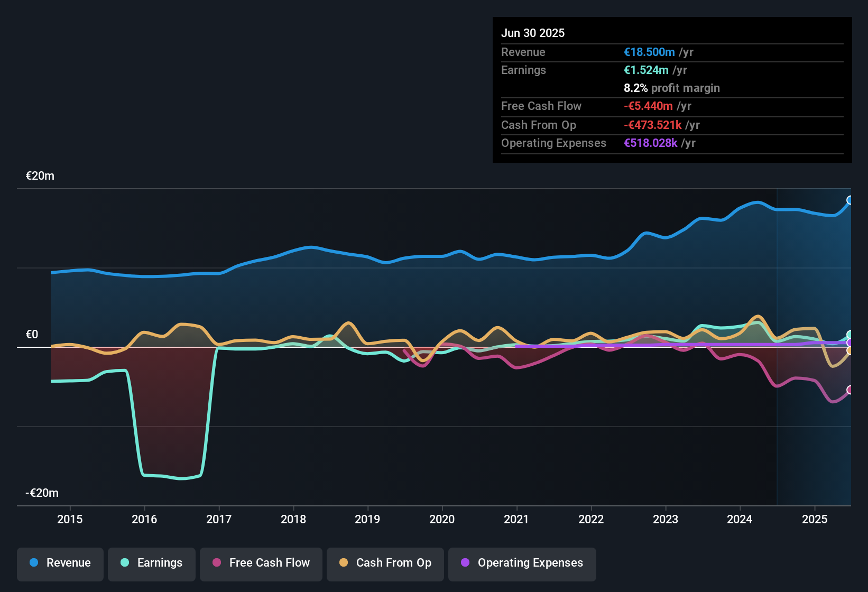
Task: Click the blue Revenue legend dot
Action: [x=33, y=563]
